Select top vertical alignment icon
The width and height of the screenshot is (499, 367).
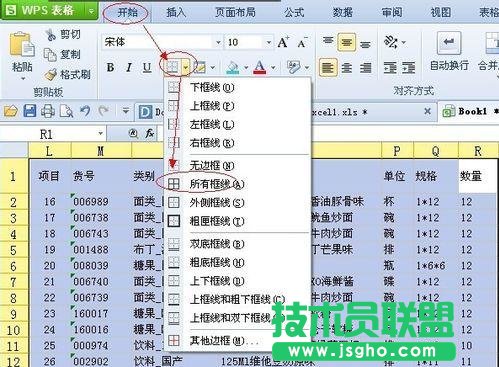pos(328,41)
